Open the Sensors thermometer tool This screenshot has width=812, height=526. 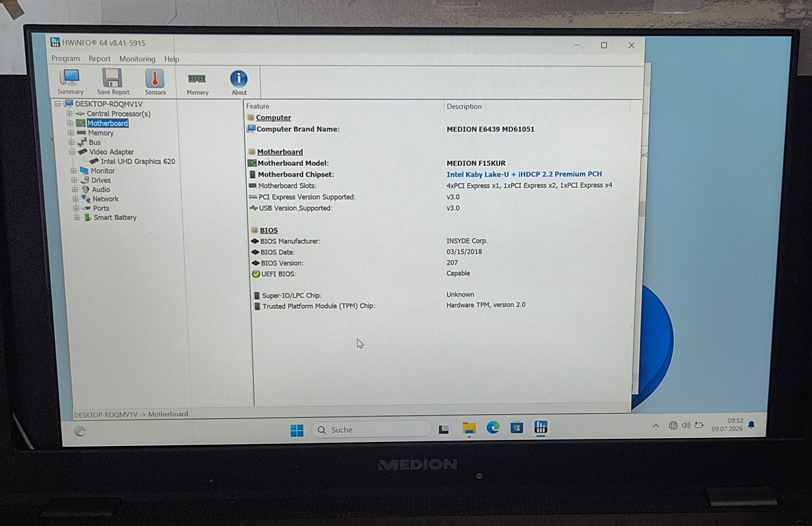[155, 82]
